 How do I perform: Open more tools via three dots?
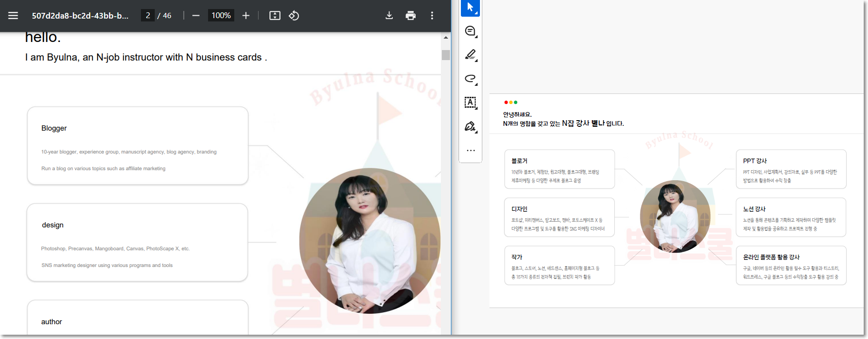470,150
